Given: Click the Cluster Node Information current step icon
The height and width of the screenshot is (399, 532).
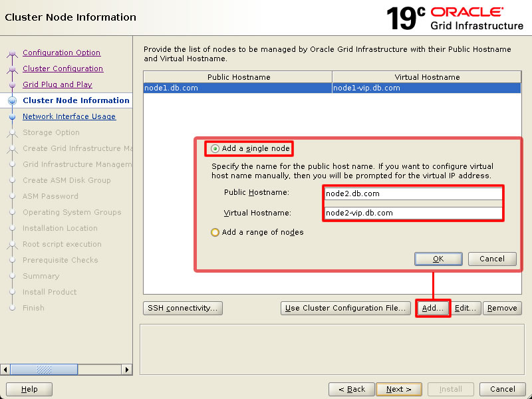Looking at the screenshot, I should (12, 101).
